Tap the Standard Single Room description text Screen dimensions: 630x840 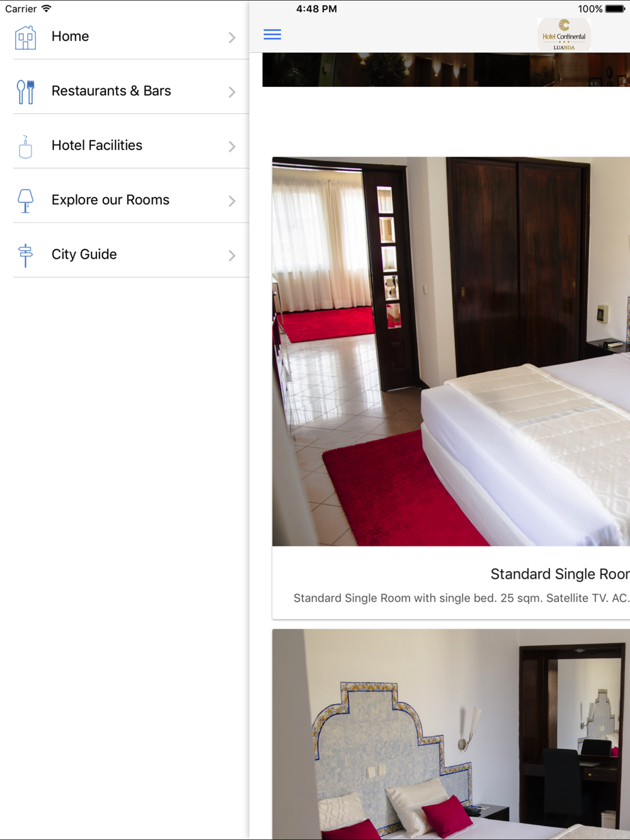point(461,598)
